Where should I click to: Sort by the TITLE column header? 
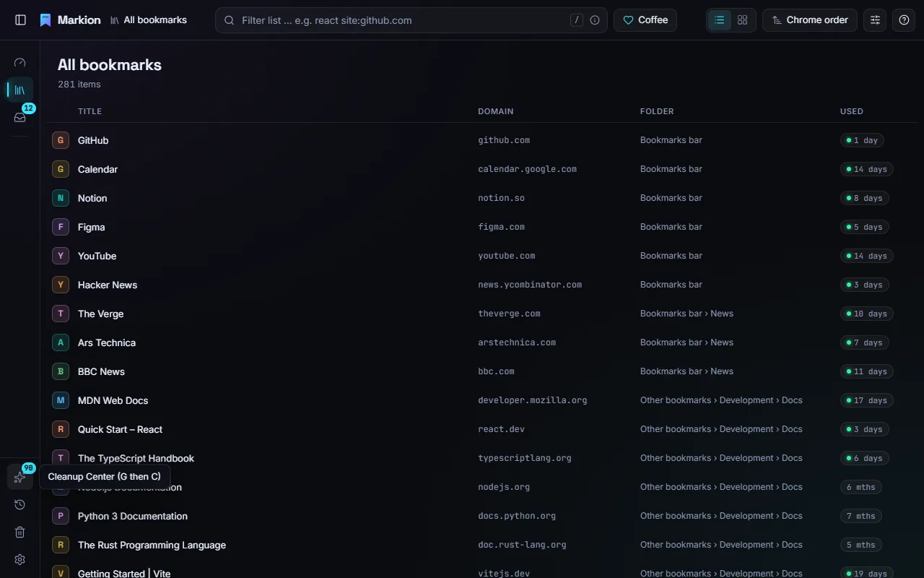90,111
